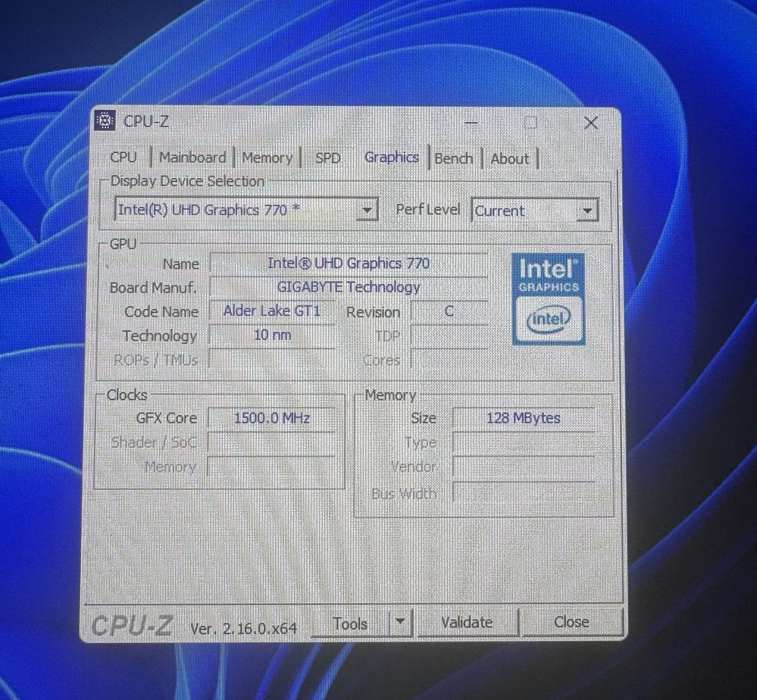757x700 pixels.
Task: Click the GFX Core 1500.0 MHz value
Action: (271, 418)
